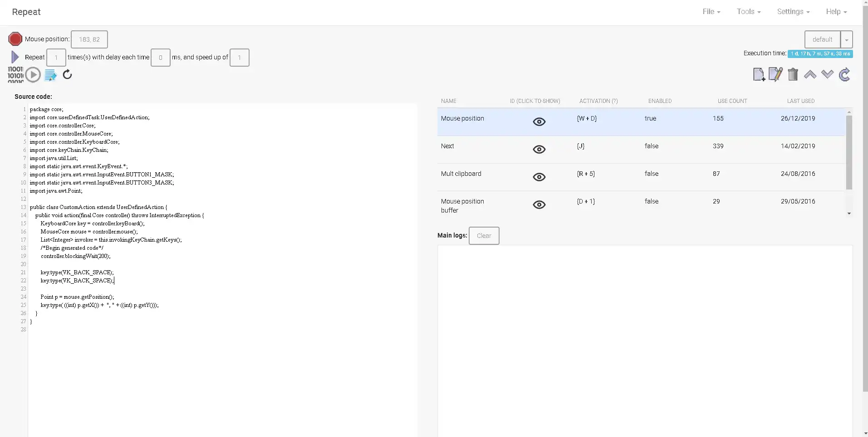
Task: Open the Tools menu
Action: click(749, 12)
